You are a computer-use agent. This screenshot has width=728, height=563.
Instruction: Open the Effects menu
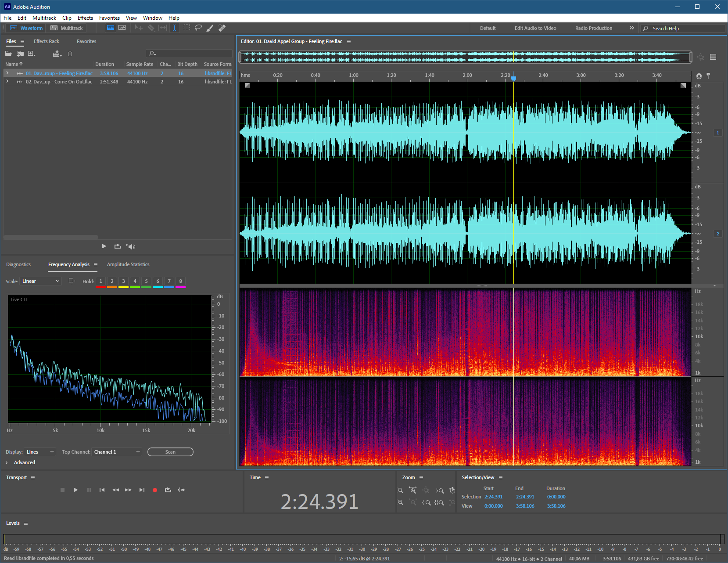tap(85, 18)
